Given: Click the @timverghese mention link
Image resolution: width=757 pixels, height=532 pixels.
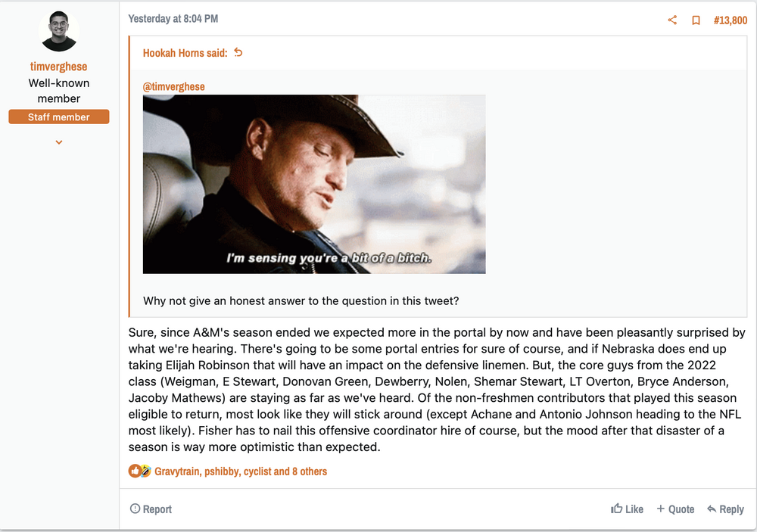Looking at the screenshot, I should click(173, 86).
